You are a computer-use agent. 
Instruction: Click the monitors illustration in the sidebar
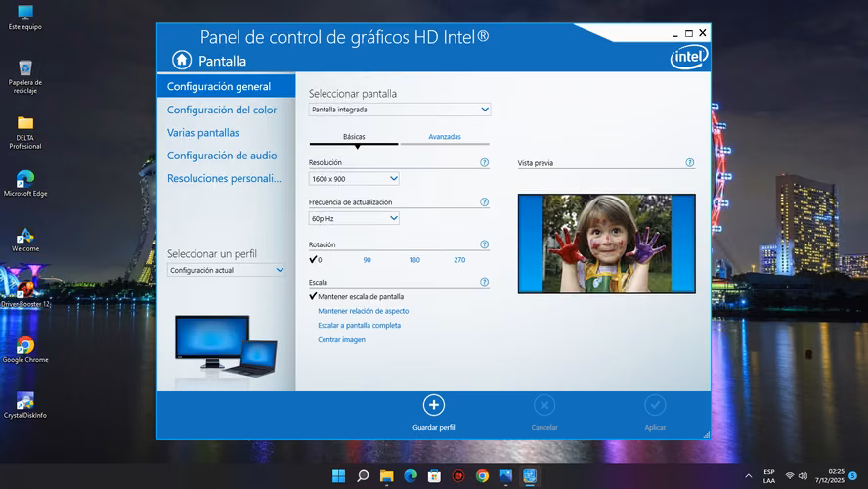click(226, 346)
